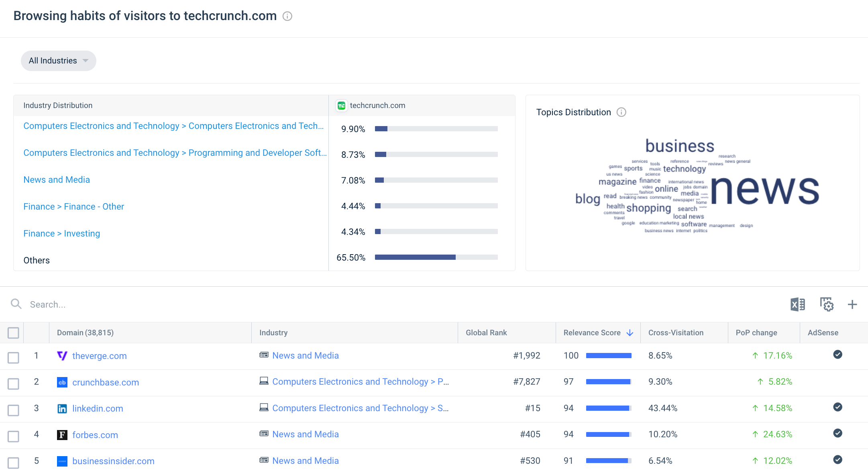The image size is (868, 473).
Task: Click the 'shopping' word in topics cloud
Action: point(648,208)
